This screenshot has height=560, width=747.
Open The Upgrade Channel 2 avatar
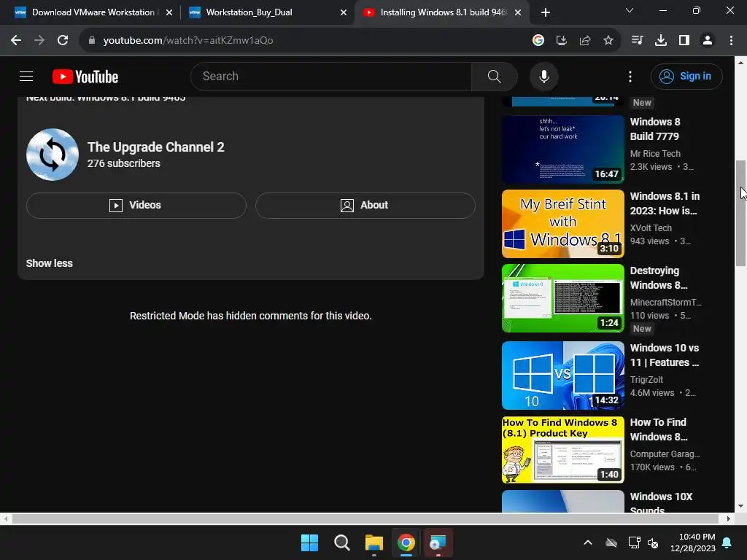point(53,155)
